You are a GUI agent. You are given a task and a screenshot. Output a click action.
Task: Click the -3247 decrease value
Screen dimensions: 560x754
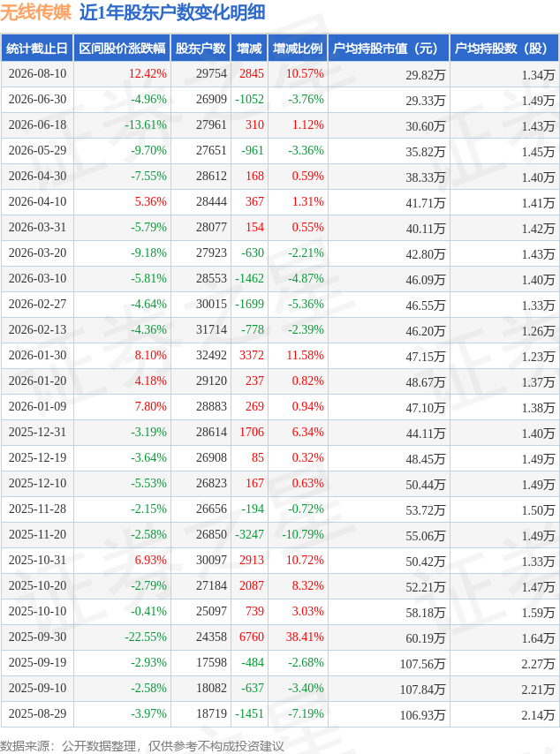[250, 535]
